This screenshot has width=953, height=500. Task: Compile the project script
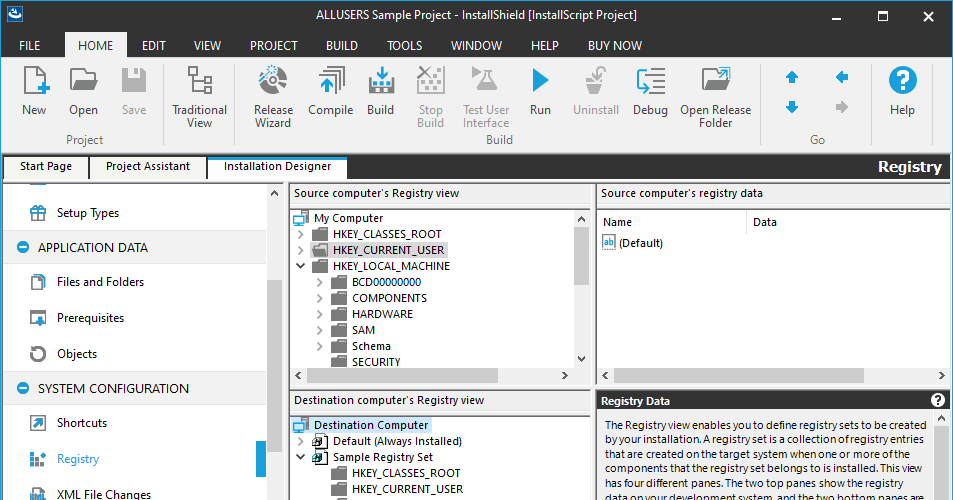[x=331, y=91]
